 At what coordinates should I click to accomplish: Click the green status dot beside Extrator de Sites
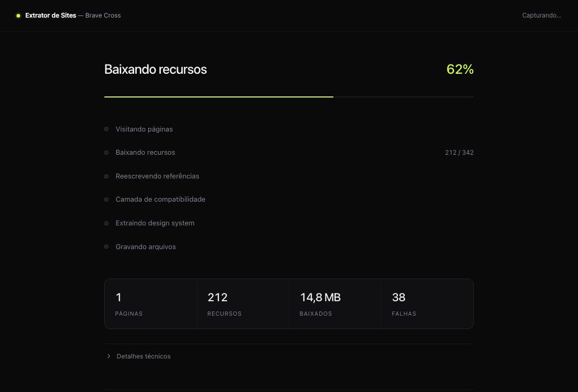[18, 15]
